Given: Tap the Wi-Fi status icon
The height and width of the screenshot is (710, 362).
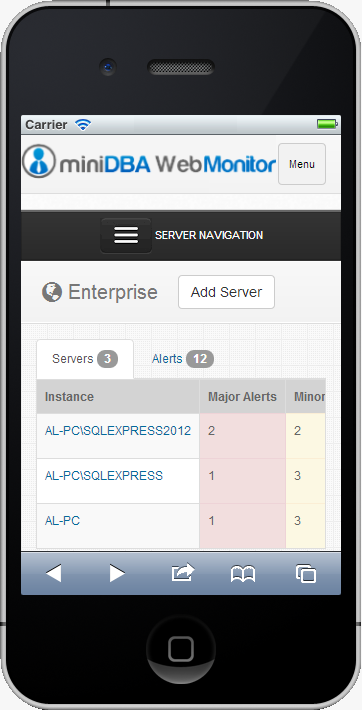Looking at the screenshot, I should click(83, 125).
